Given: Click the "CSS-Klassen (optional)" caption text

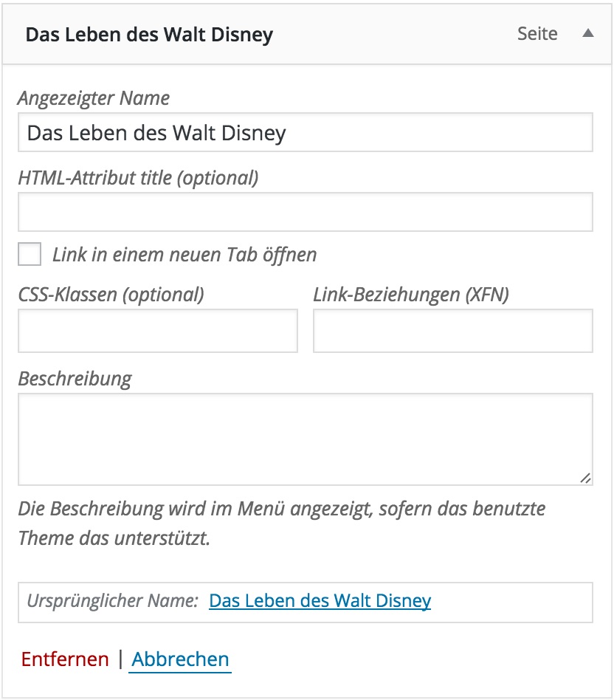Looking at the screenshot, I should (x=111, y=295).
